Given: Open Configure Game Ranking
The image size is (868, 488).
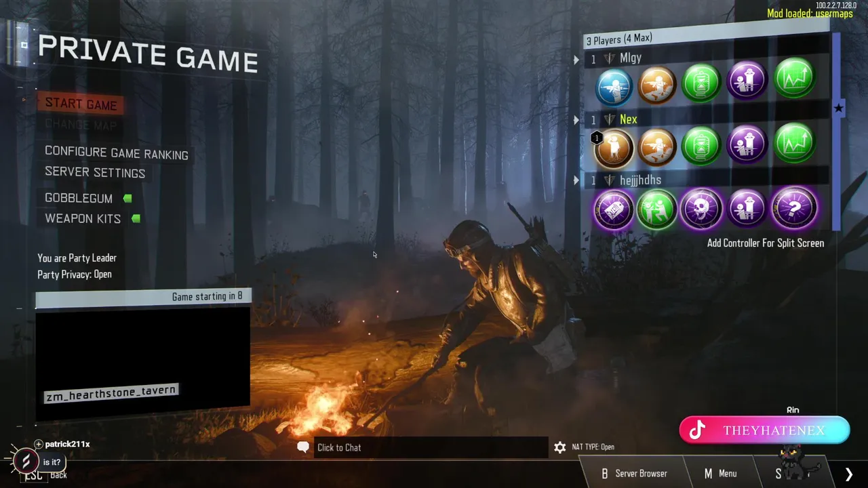Looking at the screenshot, I should [117, 153].
